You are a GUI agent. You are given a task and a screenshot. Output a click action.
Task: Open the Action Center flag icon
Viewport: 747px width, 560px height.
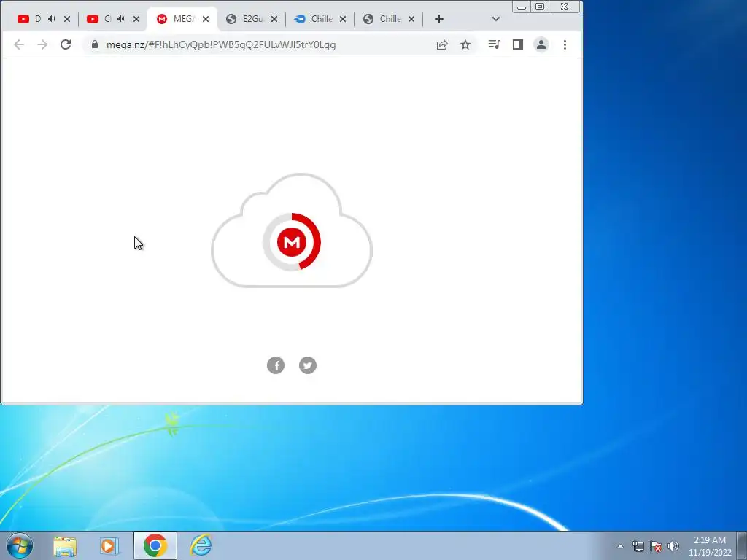point(656,547)
